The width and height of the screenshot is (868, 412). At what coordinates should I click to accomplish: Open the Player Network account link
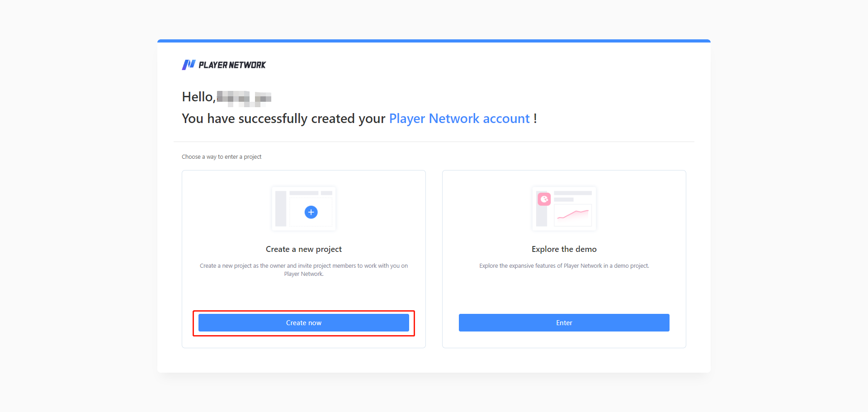click(459, 118)
